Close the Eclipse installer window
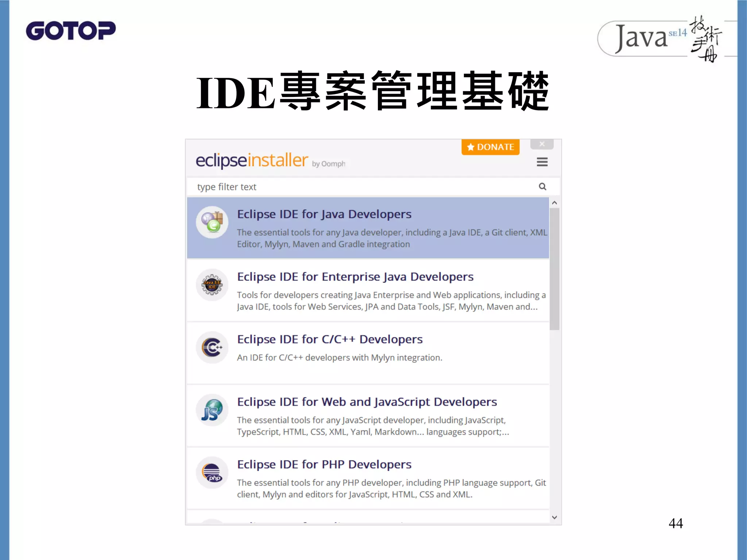This screenshot has width=747, height=560. click(x=542, y=144)
